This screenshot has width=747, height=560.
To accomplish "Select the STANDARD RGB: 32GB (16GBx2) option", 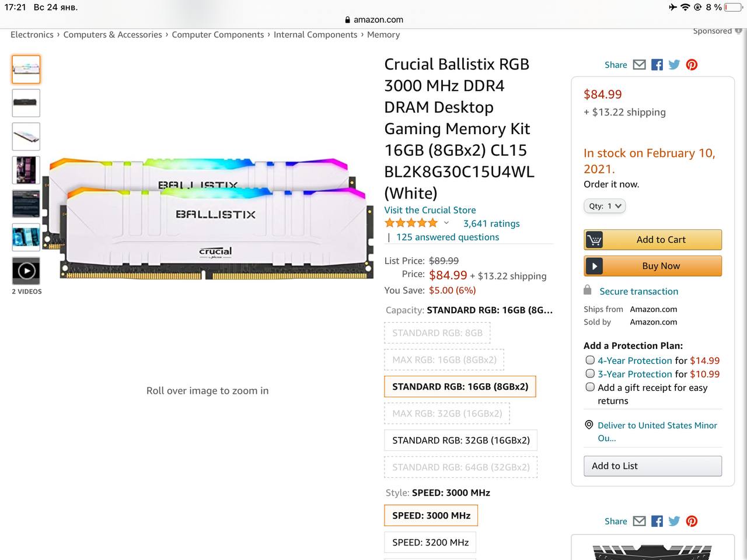I will point(460,440).
